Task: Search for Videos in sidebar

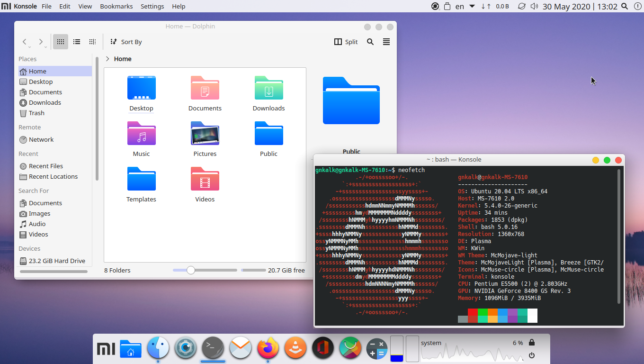Action: tap(55, 234)
